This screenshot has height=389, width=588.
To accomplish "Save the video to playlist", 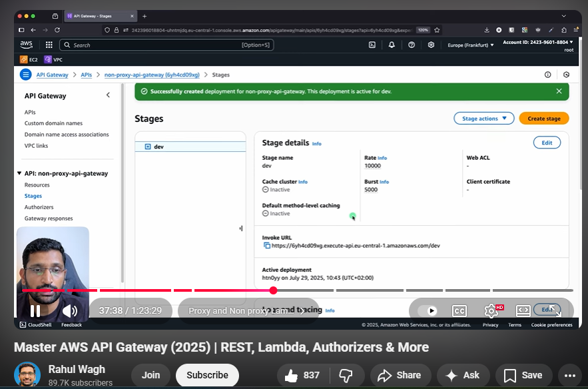I will 523,375.
